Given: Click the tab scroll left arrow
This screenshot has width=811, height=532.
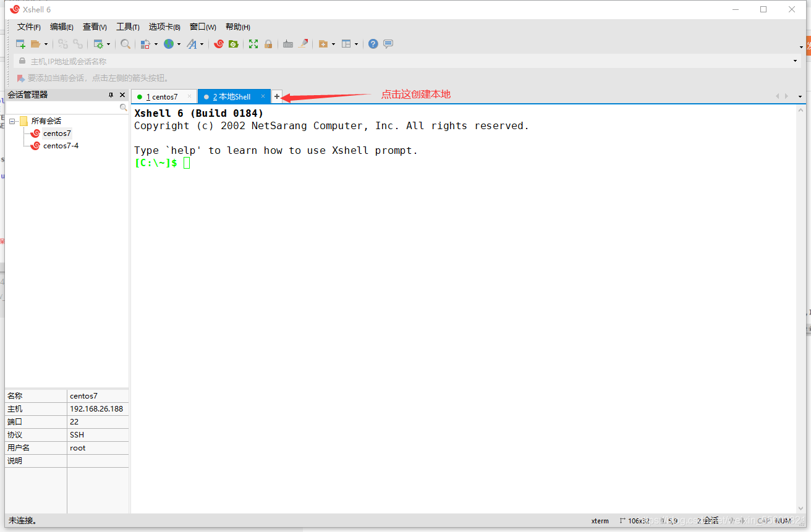Looking at the screenshot, I should (778, 96).
